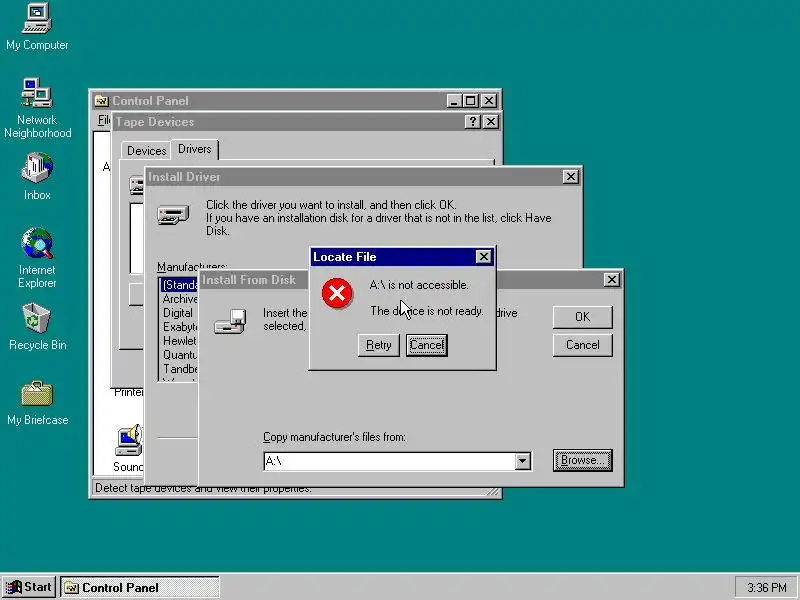Image resolution: width=800 pixels, height=600 pixels.
Task: Close the Install Driver dialog
Action: click(x=570, y=177)
